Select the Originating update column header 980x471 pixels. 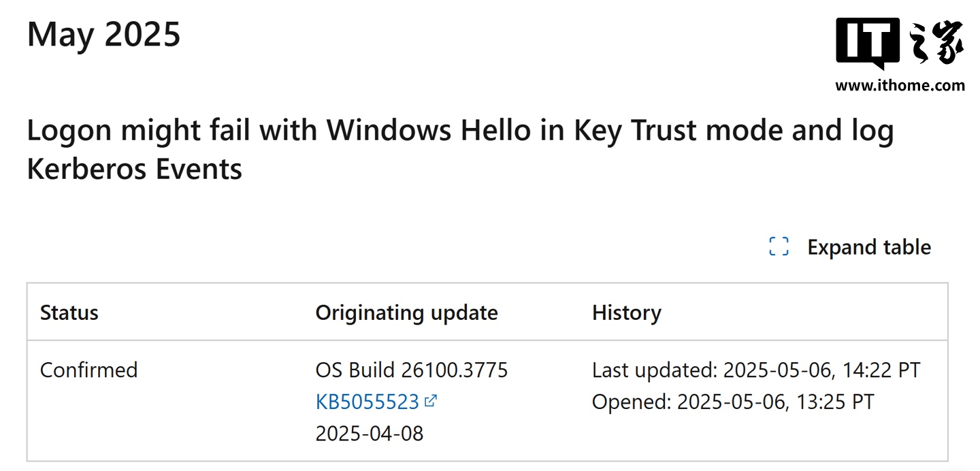406,312
